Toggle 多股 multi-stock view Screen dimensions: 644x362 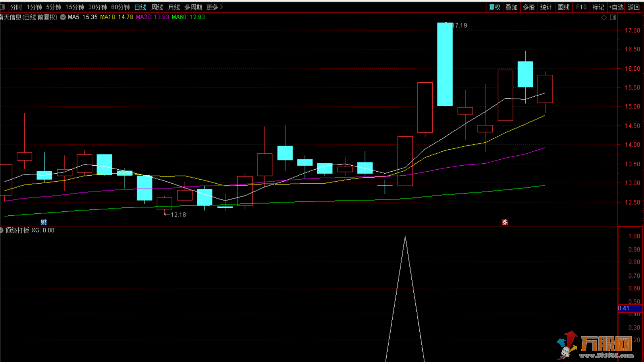coord(528,7)
